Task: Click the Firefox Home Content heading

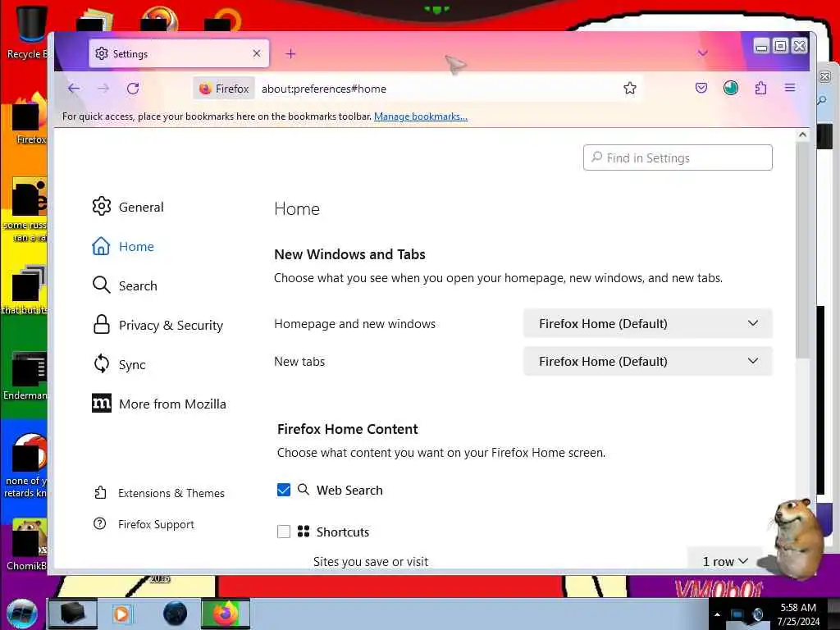Action: [347, 428]
